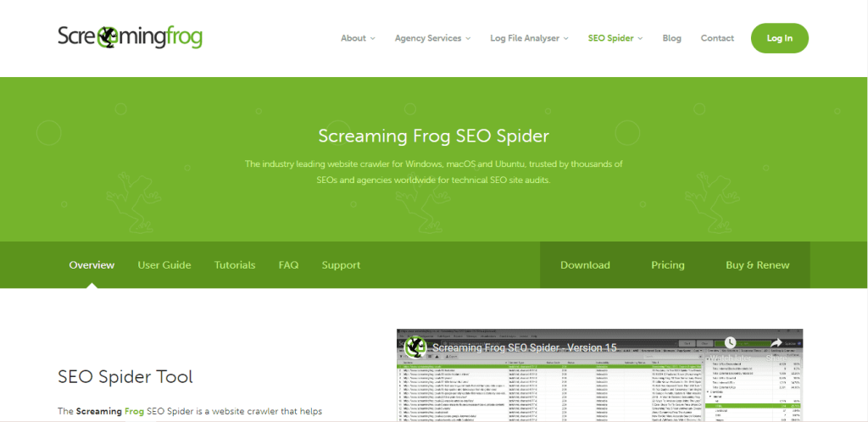Expand Log File Analyser chevron

565,39
